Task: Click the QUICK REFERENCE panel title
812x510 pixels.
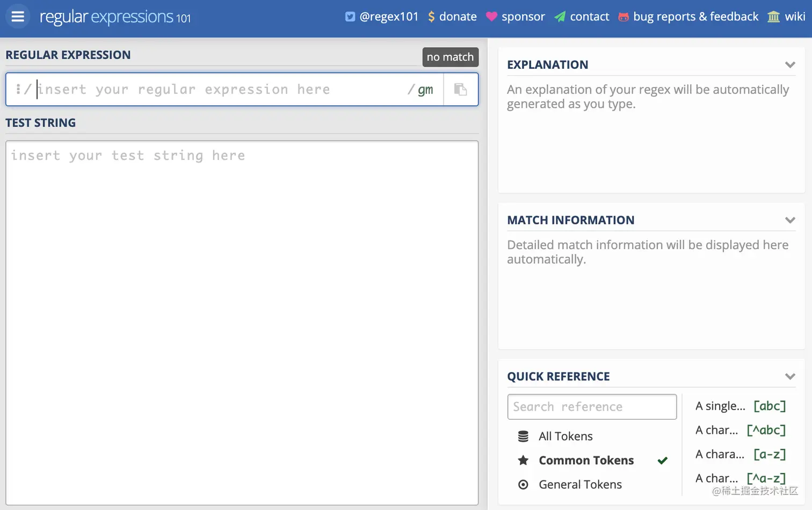Action: click(x=559, y=376)
